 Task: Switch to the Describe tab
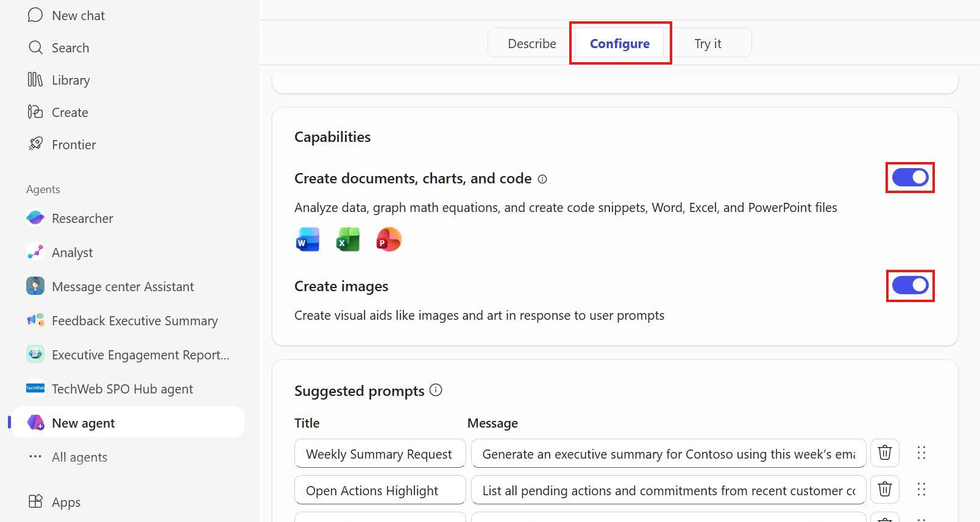(x=532, y=44)
